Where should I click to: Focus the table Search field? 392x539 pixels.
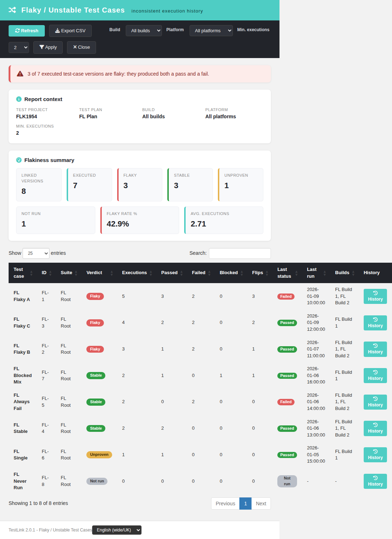pyautogui.click(x=240, y=253)
